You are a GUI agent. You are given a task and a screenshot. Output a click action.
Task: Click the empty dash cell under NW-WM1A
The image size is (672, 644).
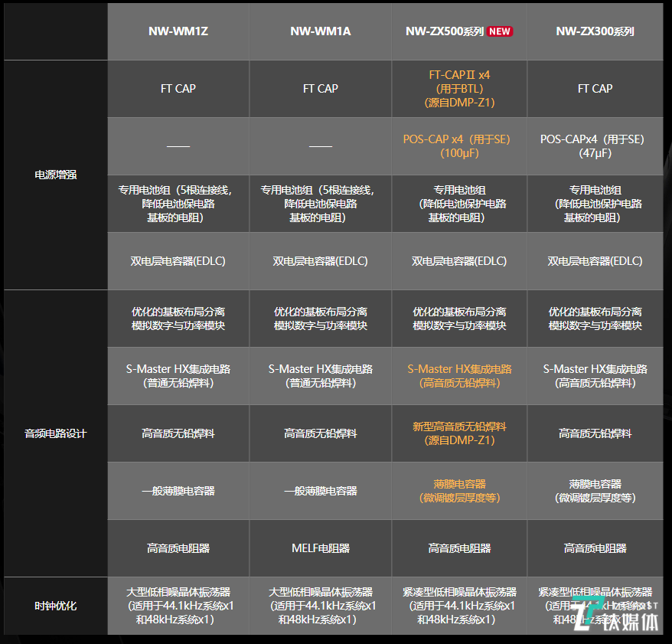pos(319,145)
